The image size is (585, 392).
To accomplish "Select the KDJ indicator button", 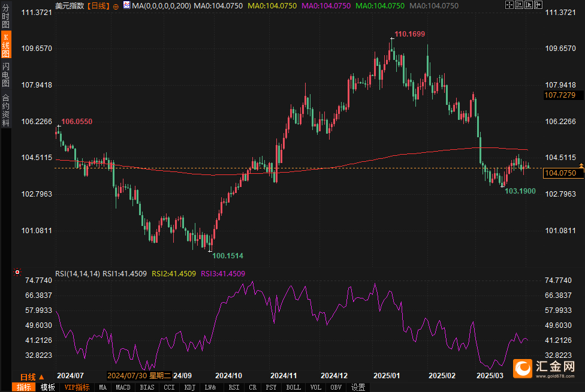I will [x=189, y=387].
